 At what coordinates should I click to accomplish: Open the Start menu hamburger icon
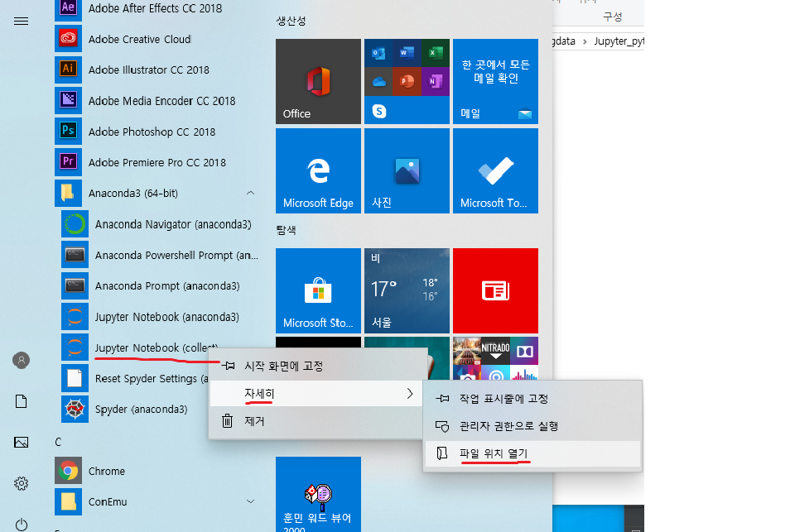pyautogui.click(x=21, y=22)
